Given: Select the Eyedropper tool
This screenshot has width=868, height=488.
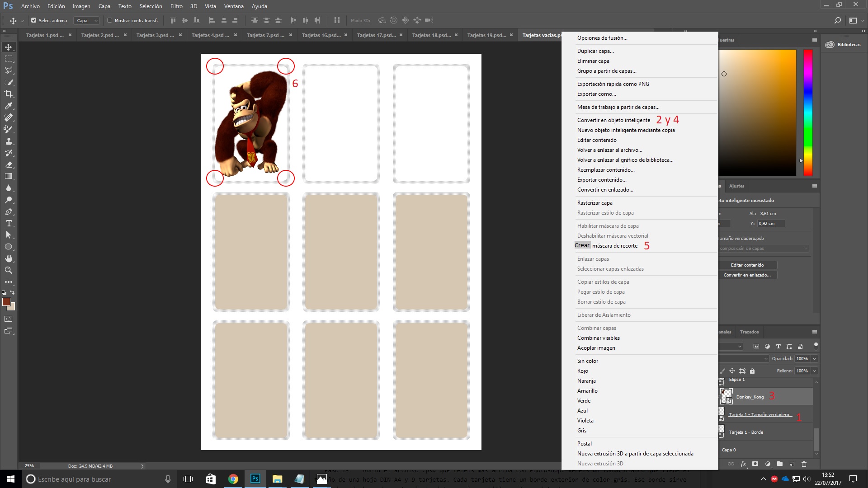Looking at the screenshot, I should (x=9, y=106).
